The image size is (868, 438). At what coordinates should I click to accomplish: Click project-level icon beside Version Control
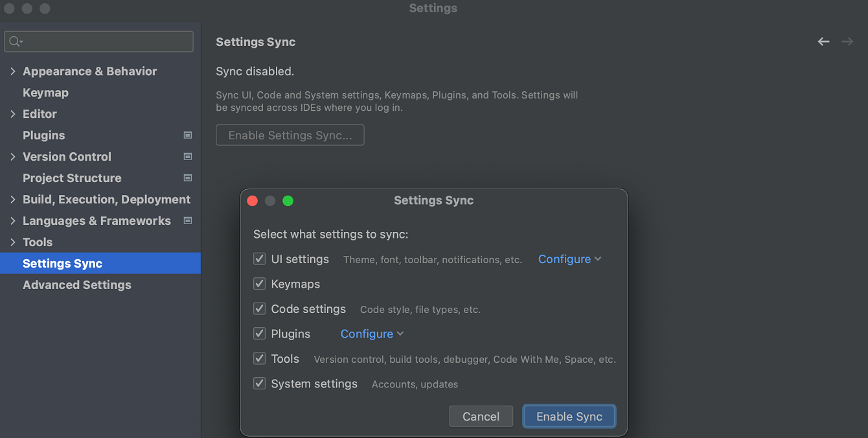[188, 157]
